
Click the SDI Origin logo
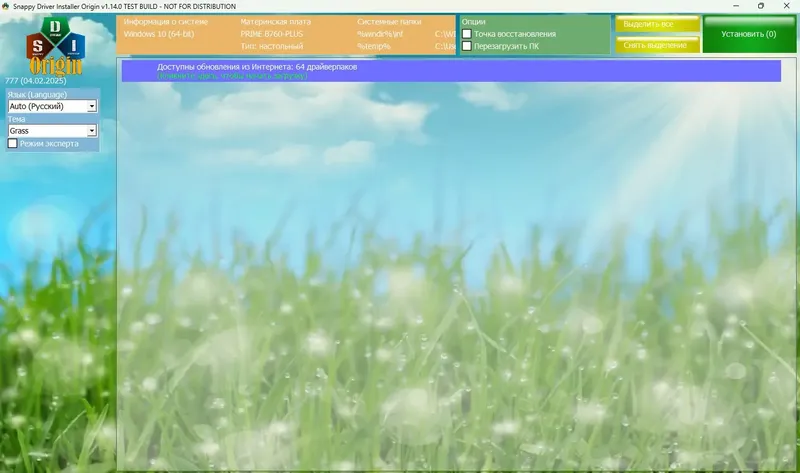click(56, 46)
